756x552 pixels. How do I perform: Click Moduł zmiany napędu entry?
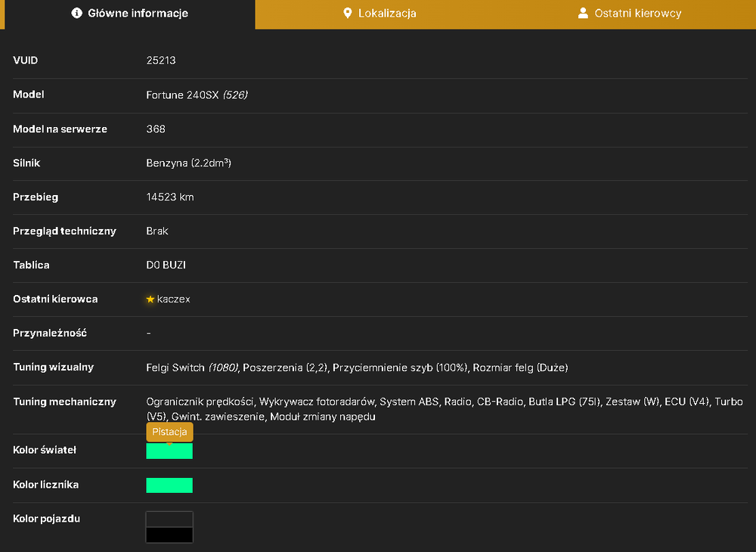[x=323, y=417]
